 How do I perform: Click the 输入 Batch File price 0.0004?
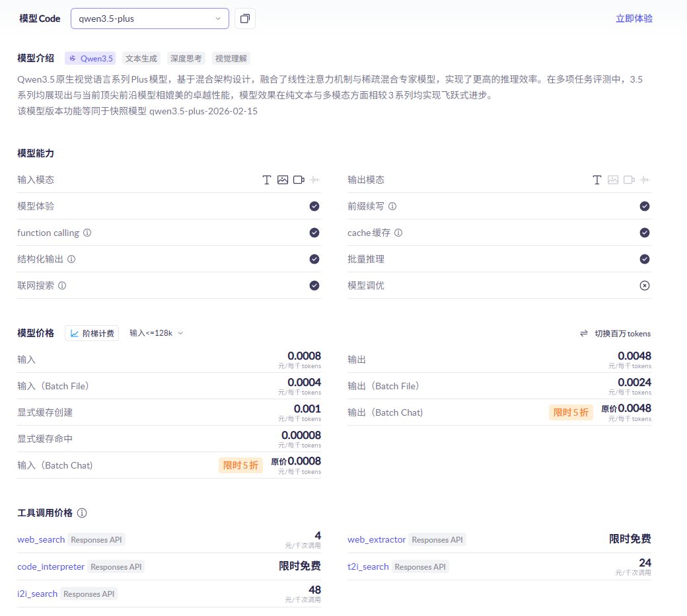point(304,382)
